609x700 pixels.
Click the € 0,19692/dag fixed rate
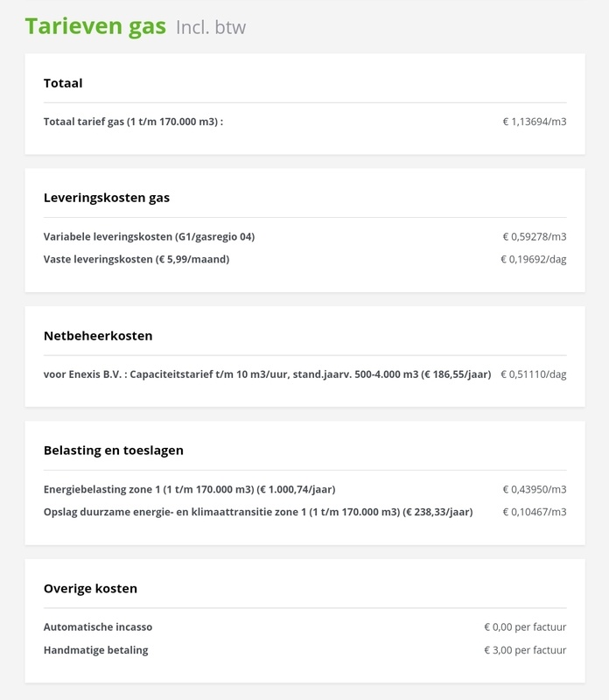(x=533, y=259)
